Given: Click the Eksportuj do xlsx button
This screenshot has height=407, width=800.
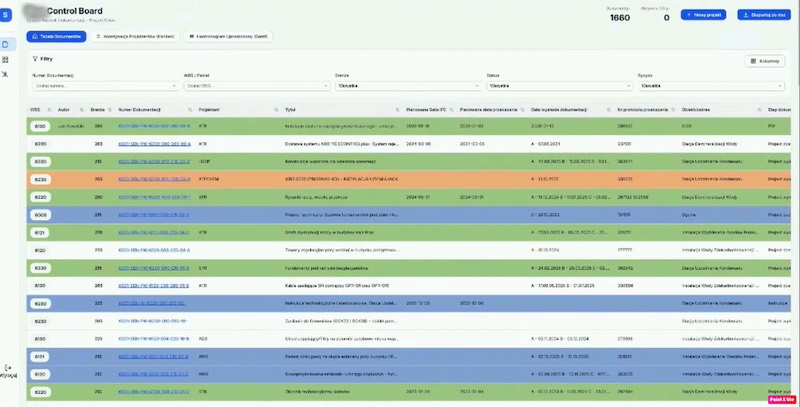Looking at the screenshot, I should 765,15.
